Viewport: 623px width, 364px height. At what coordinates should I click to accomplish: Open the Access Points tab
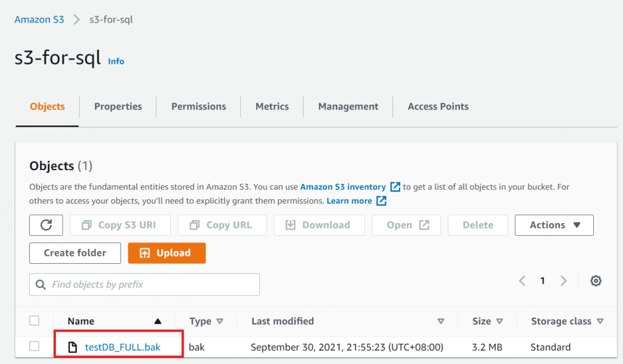point(438,106)
